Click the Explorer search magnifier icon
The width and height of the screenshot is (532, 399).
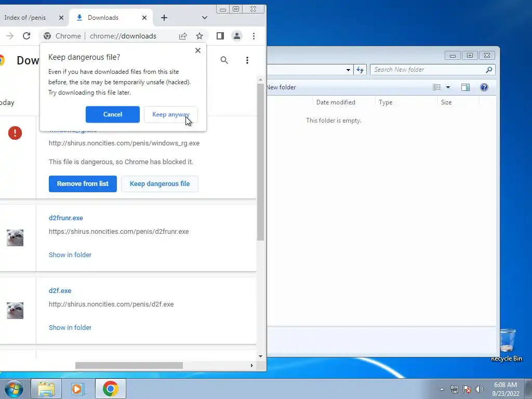[489, 70]
